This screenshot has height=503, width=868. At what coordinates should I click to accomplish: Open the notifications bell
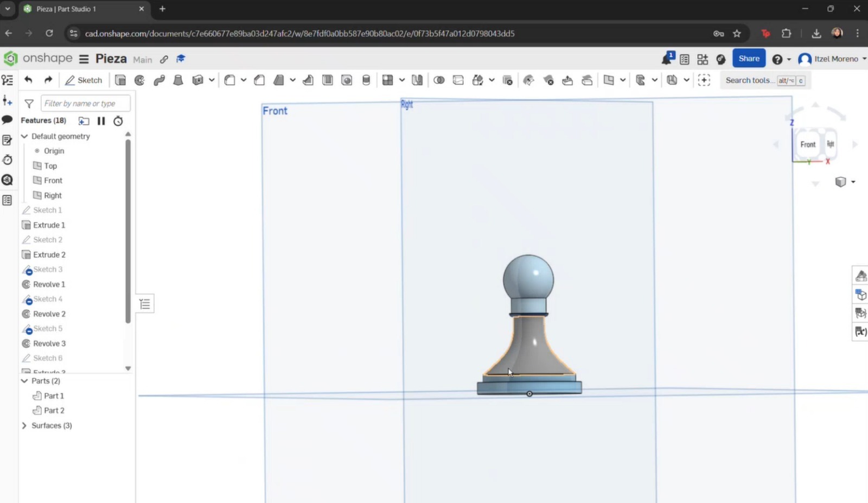[666, 59]
